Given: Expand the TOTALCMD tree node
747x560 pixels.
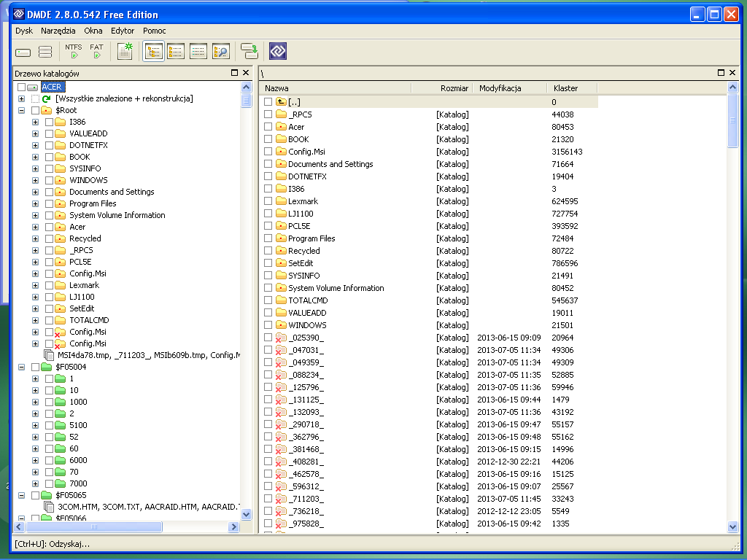Looking at the screenshot, I should (35, 321).
